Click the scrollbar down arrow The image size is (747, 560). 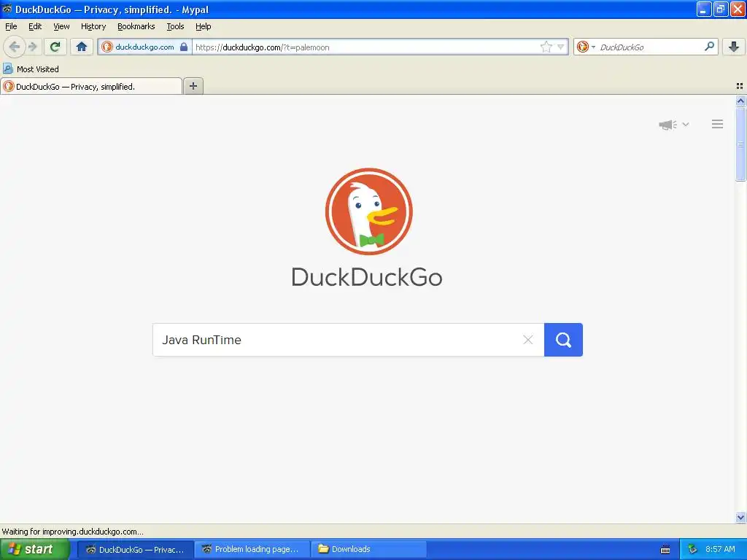pyautogui.click(x=740, y=517)
